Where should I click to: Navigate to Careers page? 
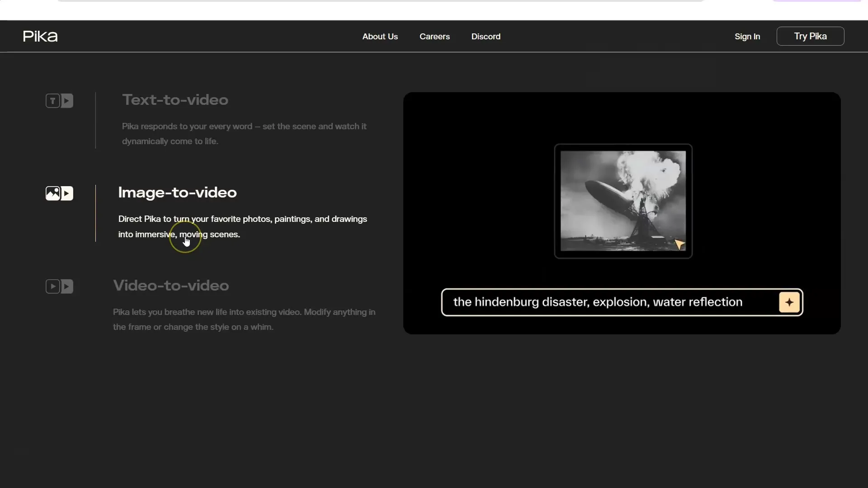coord(434,36)
